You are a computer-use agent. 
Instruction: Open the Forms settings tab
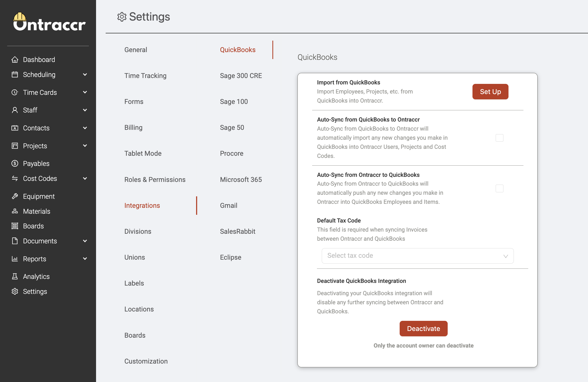(134, 102)
